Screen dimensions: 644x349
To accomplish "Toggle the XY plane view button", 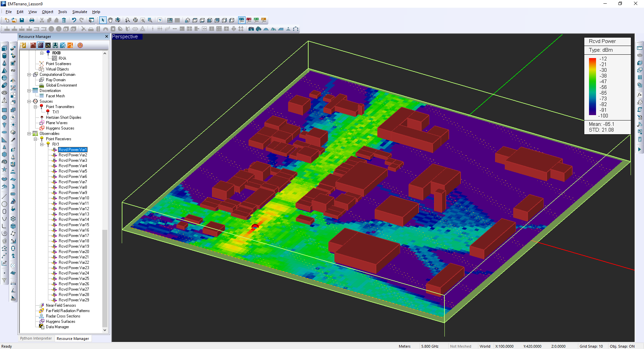I will point(241,20).
